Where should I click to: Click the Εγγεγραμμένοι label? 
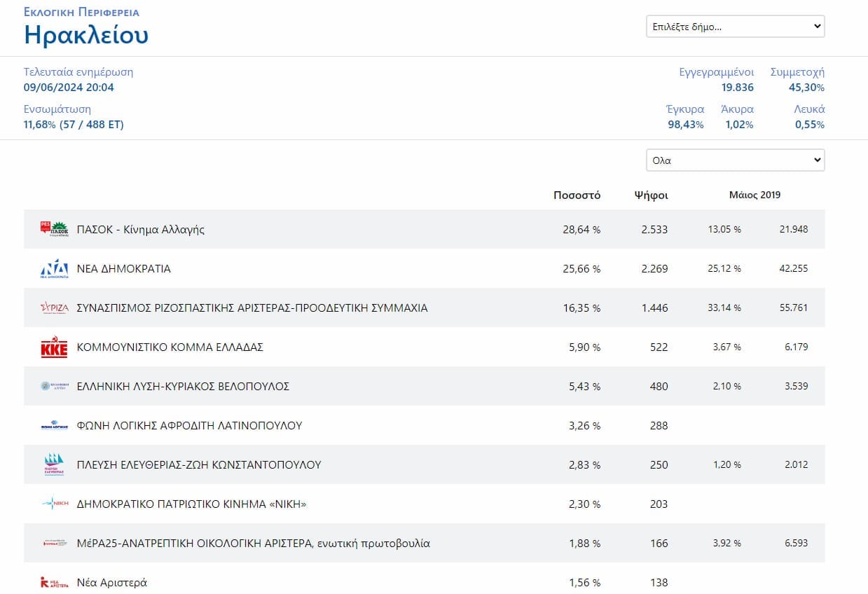[x=717, y=71]
